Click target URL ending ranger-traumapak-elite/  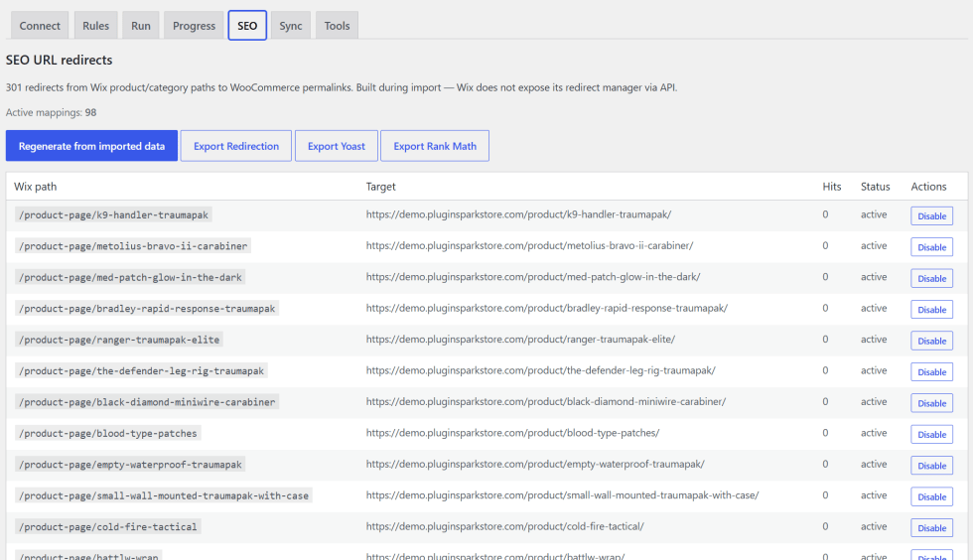(520, 339)
